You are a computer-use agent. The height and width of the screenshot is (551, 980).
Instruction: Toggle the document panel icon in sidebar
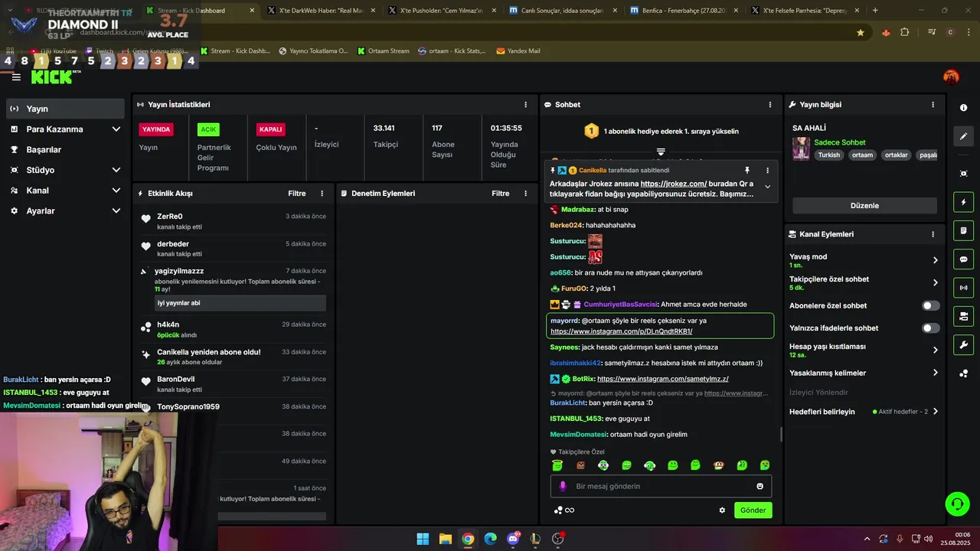tap(963, 230)
